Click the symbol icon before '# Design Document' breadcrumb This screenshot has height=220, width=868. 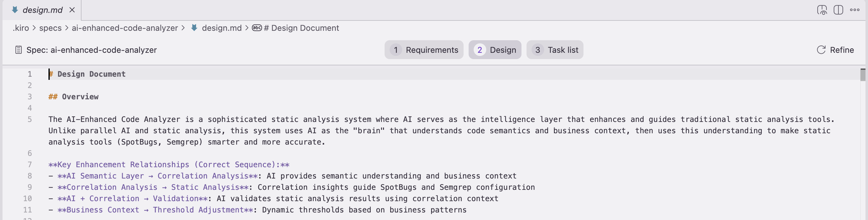tap(257, 28)
